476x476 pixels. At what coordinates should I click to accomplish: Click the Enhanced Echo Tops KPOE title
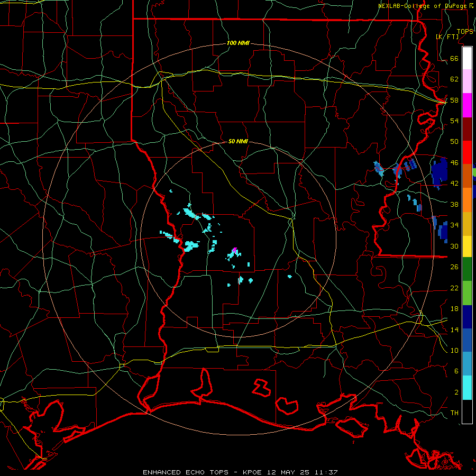(240, 472)
